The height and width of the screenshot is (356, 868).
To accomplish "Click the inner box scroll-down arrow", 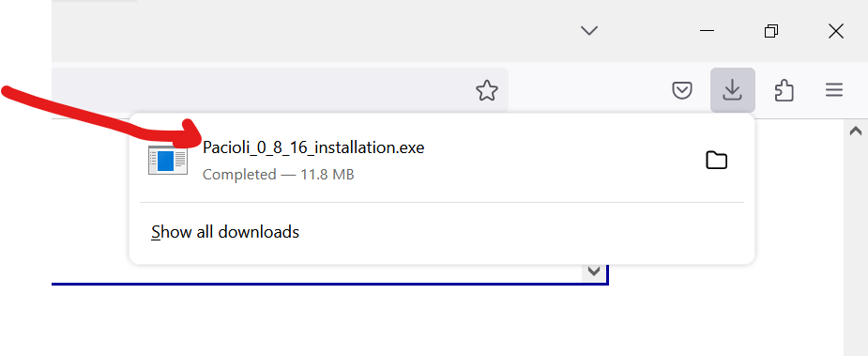I will tap(594, 271).
